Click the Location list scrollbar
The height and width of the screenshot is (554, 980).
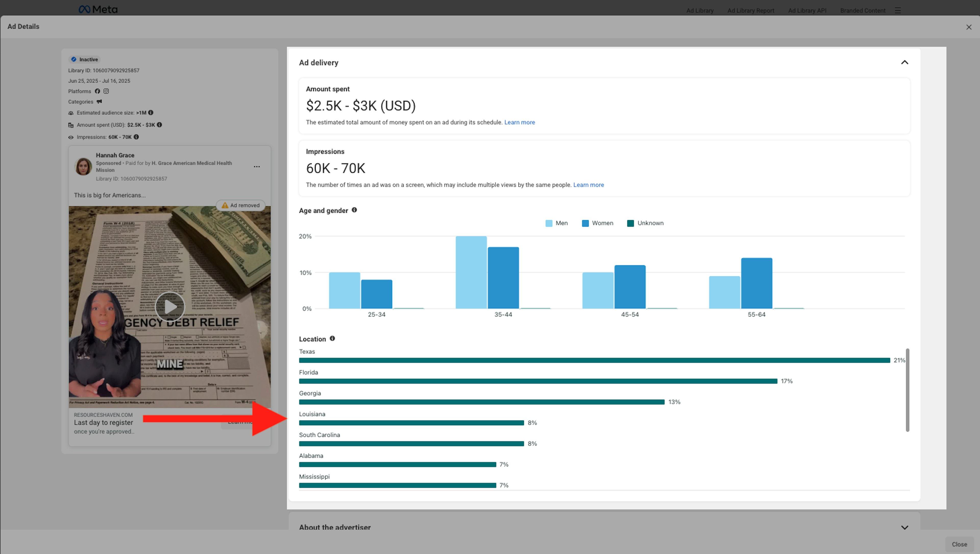(907, 390)
